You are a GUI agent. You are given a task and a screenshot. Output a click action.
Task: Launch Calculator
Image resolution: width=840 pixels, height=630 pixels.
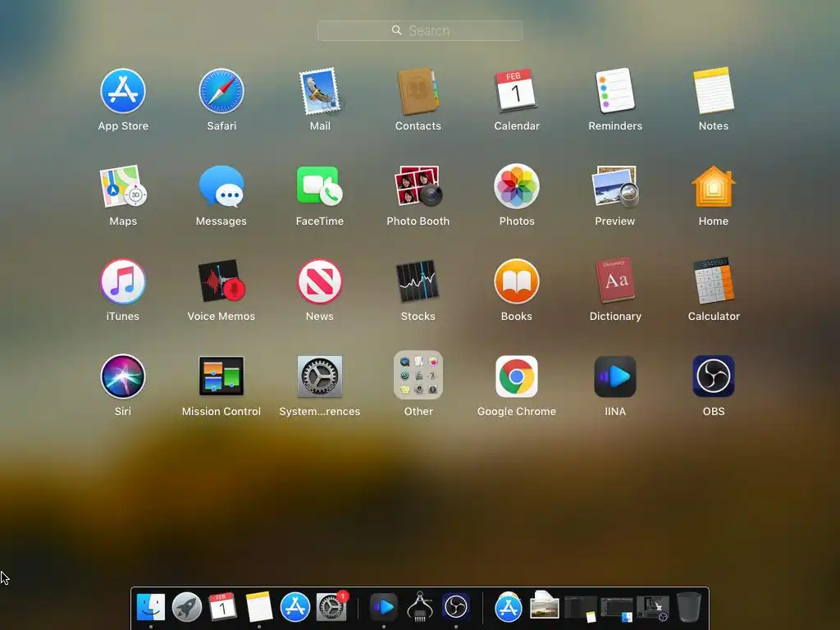click(714, 281)
